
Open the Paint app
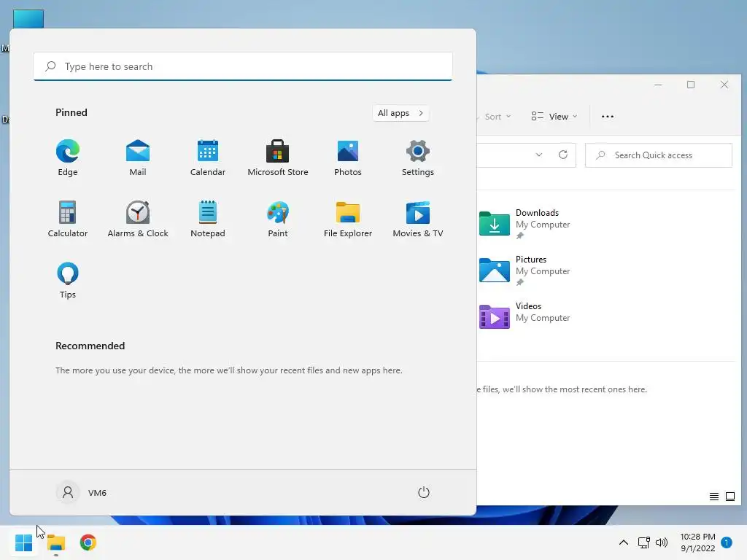point(278,219)
